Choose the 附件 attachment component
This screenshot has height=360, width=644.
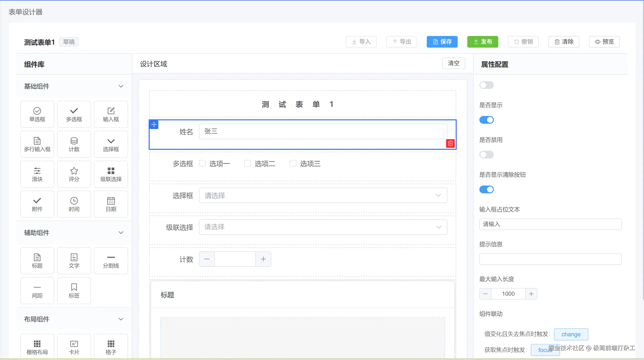(37, 204)
